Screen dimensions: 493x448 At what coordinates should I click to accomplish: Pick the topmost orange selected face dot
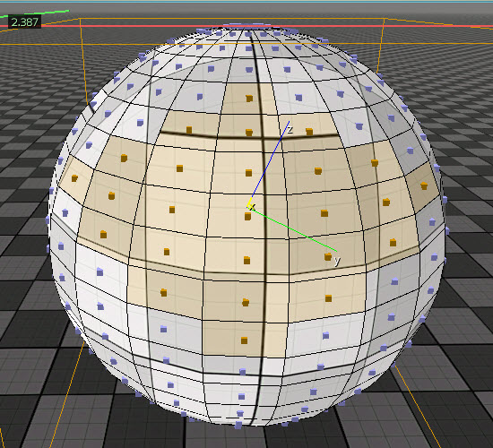(249, 99)
